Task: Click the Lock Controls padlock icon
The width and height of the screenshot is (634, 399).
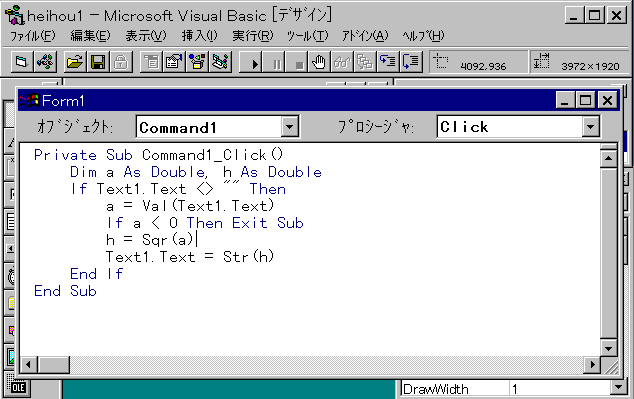Action: pos(121,62)
